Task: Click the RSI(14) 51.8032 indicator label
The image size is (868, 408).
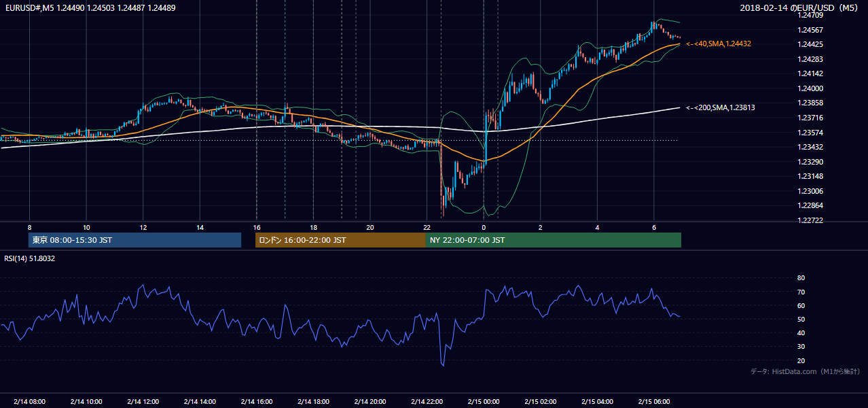Action: [x=30, y=258]
